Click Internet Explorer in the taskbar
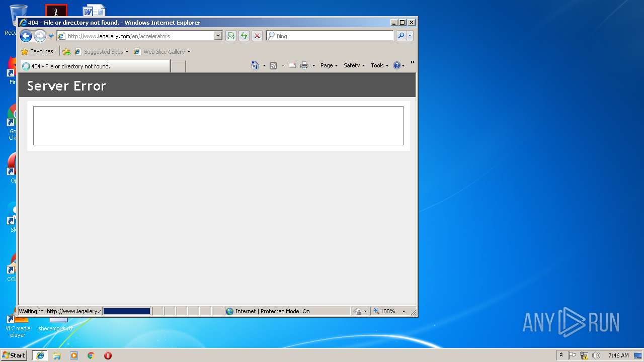Viewport: 644px width, 362px height. point(40,355)
